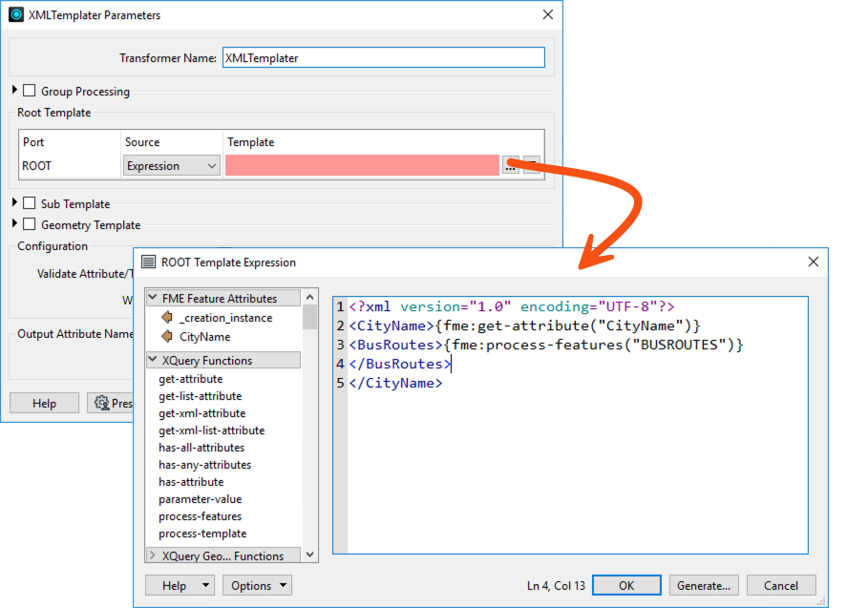
Task: Select process-template function
Action: point(202,534)
